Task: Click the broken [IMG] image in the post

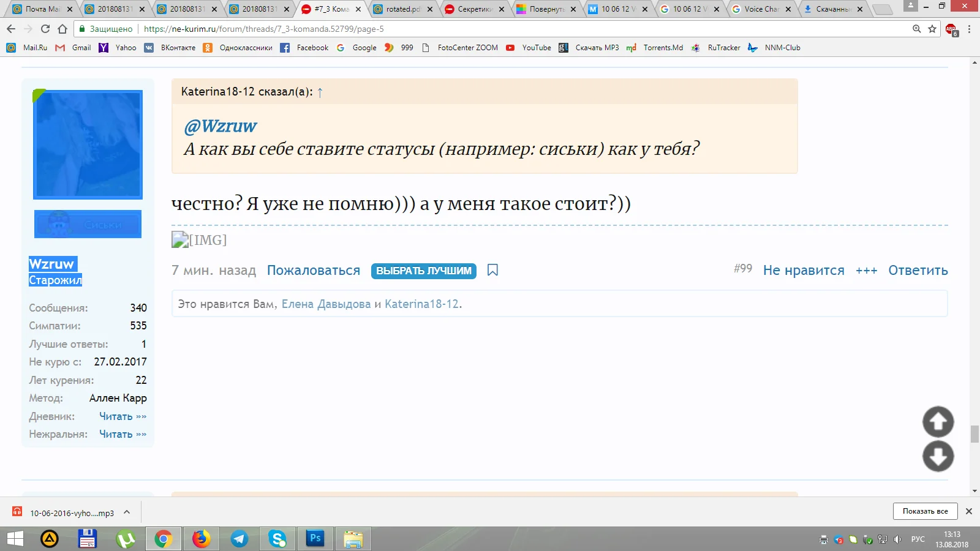Action: pos(199,240)
